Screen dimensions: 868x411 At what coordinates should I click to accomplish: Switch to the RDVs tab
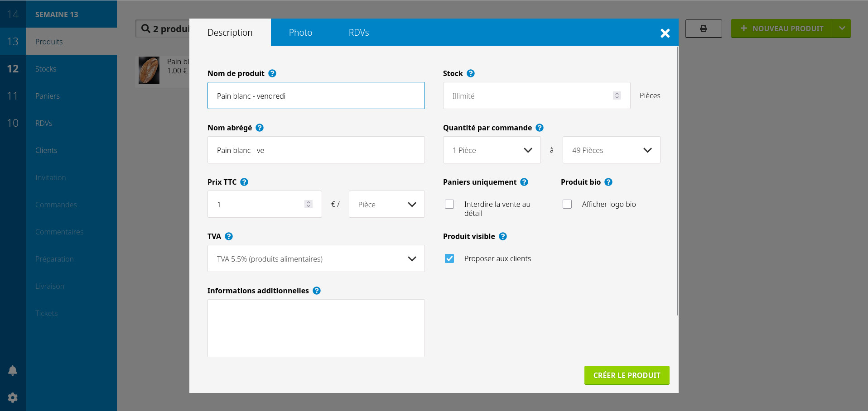359,33
